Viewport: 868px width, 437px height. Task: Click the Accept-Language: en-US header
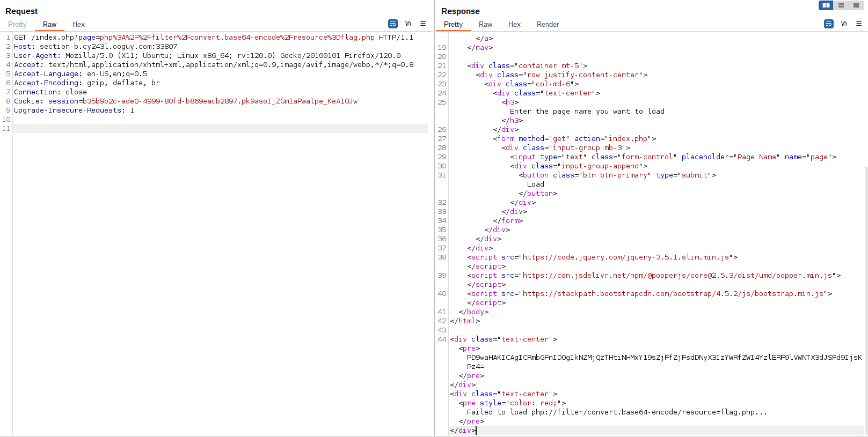pyautogui.click(x=81, y=74)
